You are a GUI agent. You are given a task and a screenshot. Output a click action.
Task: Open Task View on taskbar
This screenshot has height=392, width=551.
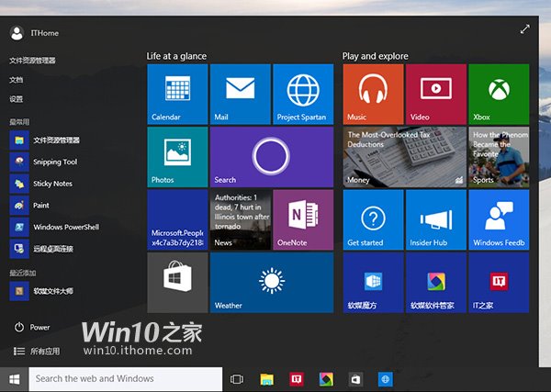pyautogui.click(x=237, y=378)
